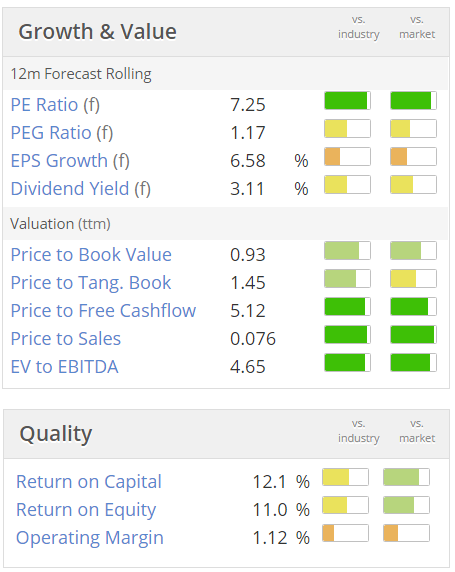
Task: Click the Growth & Value section header
Action: pyautogui.click(x=97, y=32)
